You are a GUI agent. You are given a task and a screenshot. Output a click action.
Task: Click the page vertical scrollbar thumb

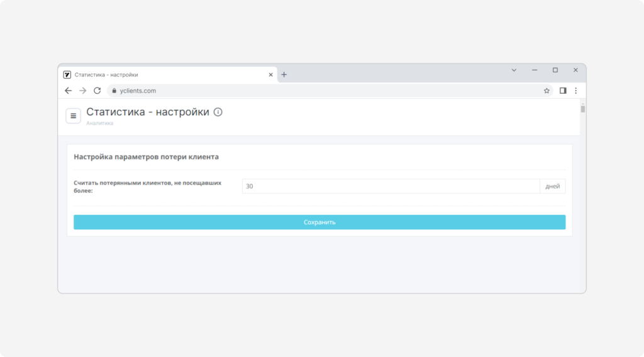click(583, 109)
